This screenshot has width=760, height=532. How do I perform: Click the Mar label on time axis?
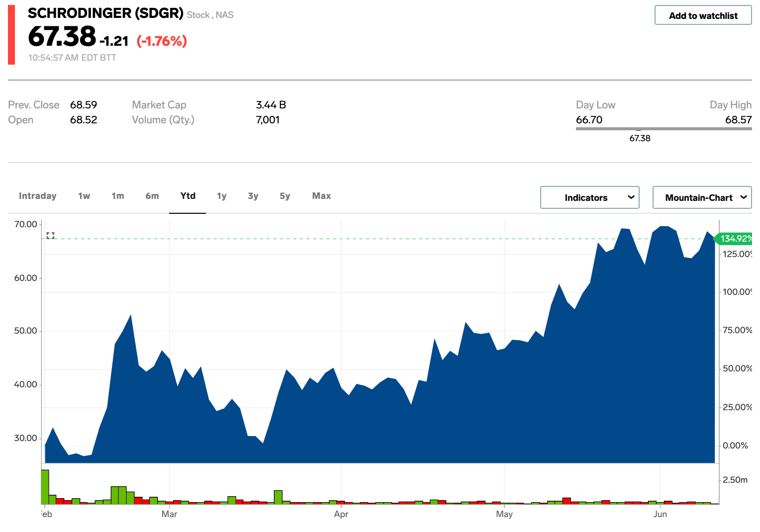[x=169, y=514]
